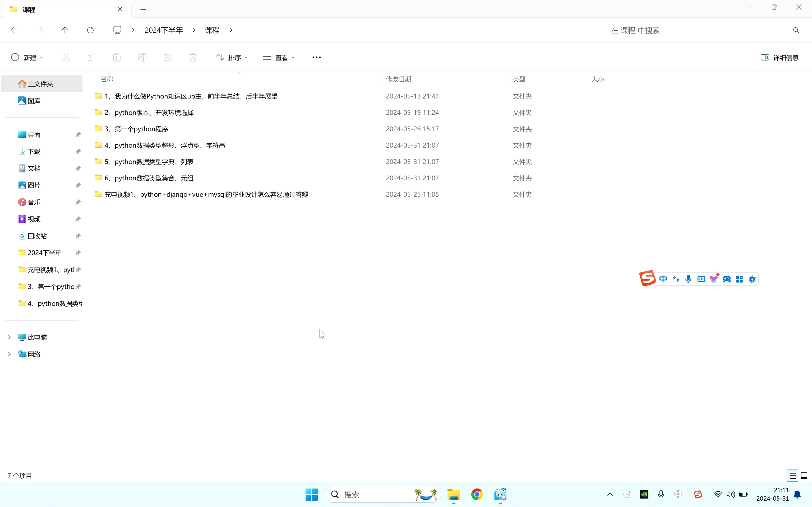Open the 排序 sort dropdown
Image resolution: width=812 pixels, height=507 pixels.
click(x=232, y=57)
